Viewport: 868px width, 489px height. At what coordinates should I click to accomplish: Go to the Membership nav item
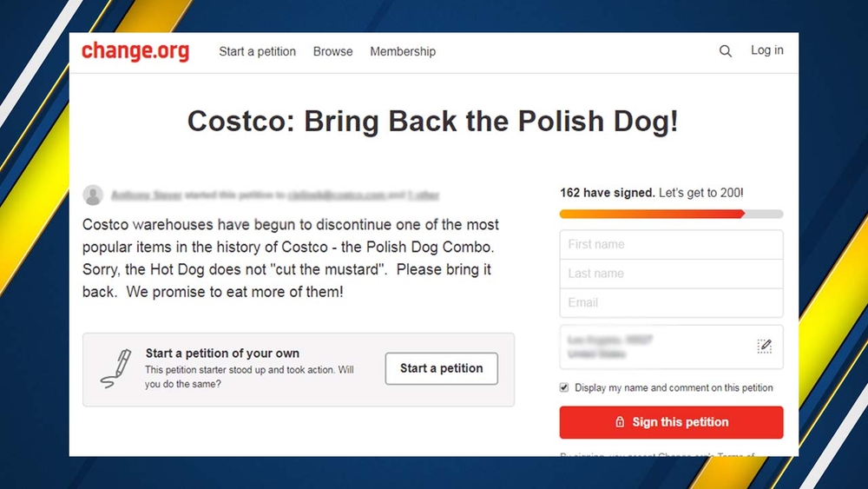point(403,52)
